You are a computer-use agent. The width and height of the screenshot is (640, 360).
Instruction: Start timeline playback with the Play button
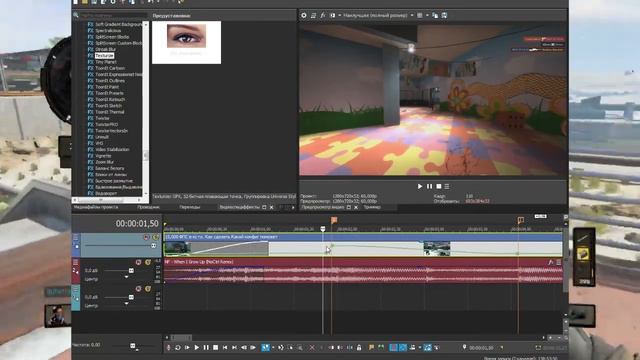click(197, 347)
